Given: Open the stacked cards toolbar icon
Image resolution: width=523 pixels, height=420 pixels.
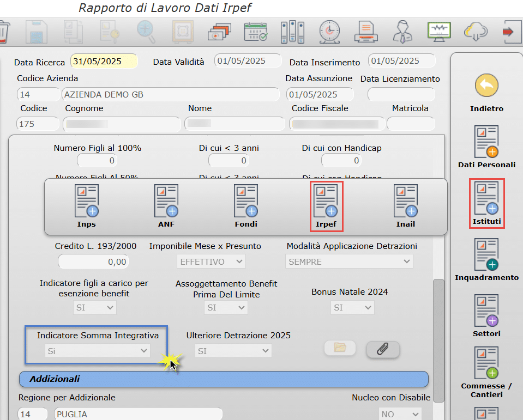Looking at the screenshot, I should tap(219, 32).
